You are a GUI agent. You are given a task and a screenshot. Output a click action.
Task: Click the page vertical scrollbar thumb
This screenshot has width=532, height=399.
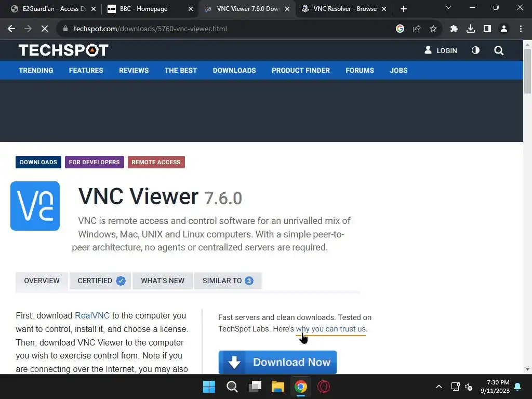pyautogui.click(x=527, y=71)
